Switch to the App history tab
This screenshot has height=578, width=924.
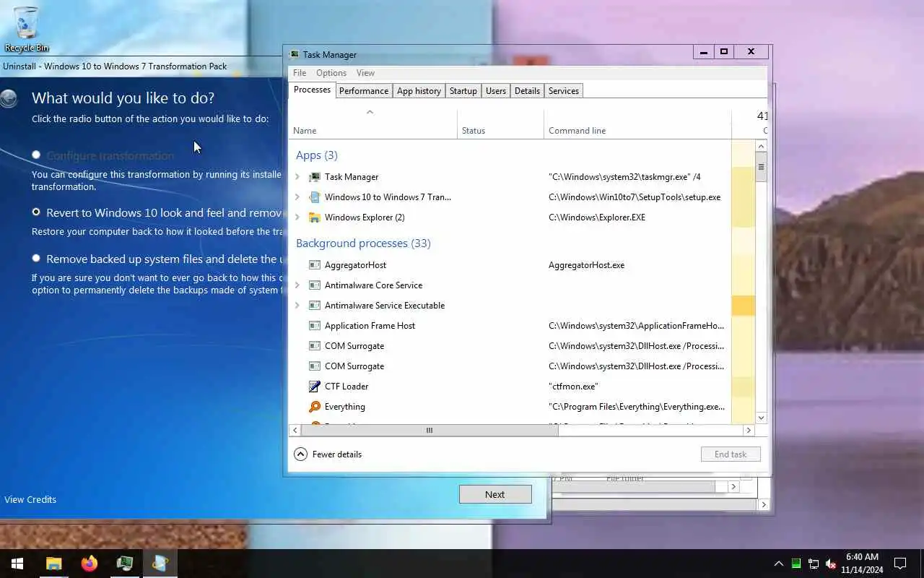419,91
